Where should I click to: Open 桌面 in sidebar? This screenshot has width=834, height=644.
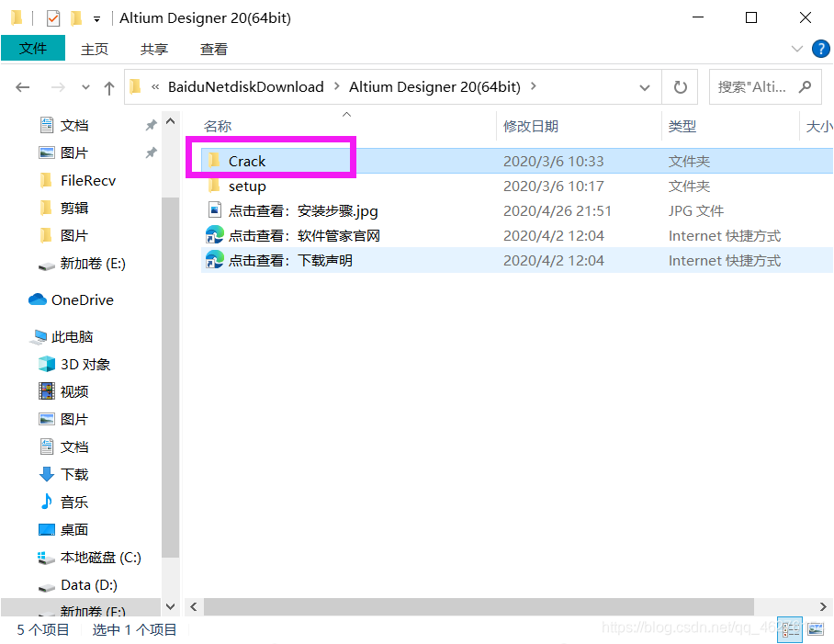coord(73,530)
